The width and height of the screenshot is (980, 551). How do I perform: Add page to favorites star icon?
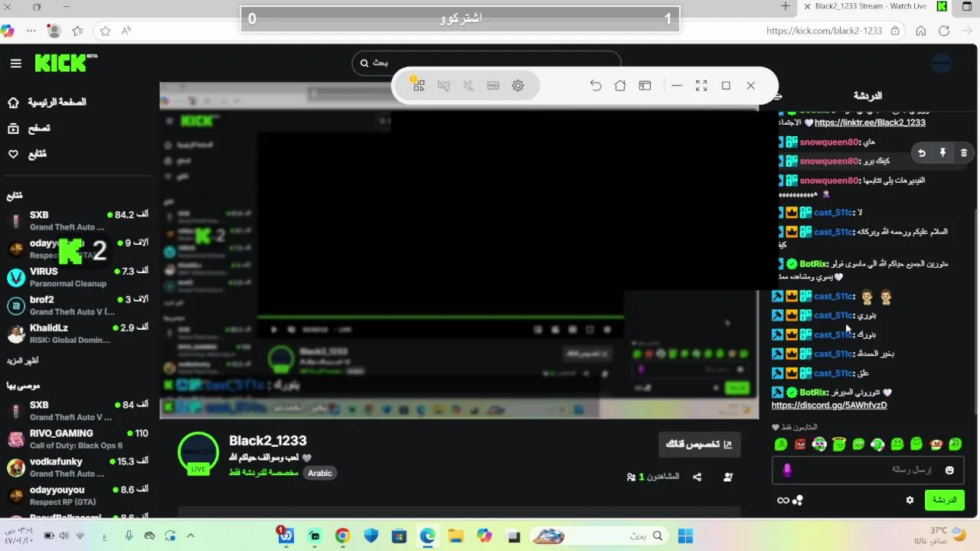coord(105,31)
